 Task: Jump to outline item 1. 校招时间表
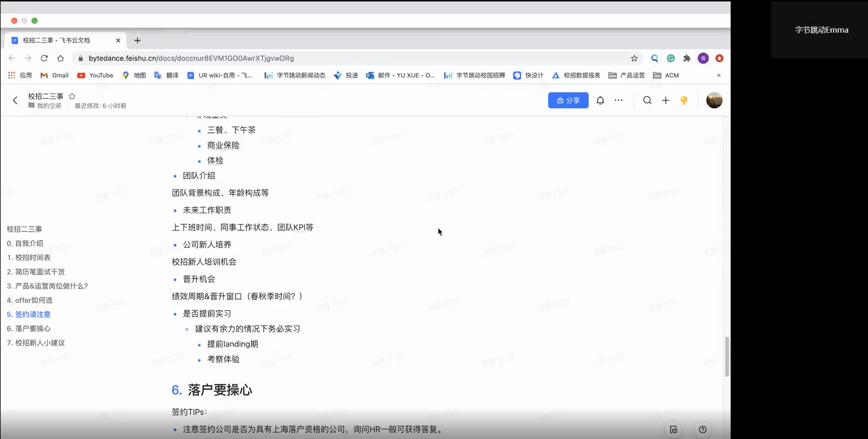pos(29,257)
